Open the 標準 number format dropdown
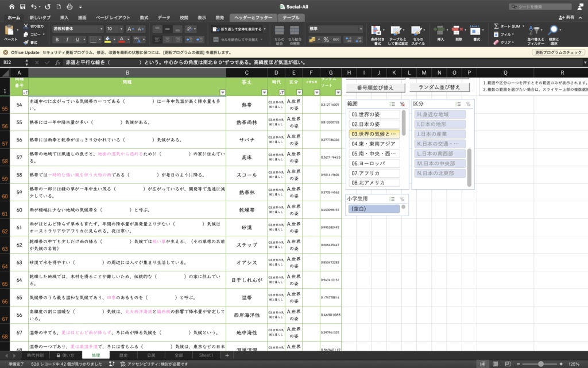The image size is (588, 368). click(360, 28)
